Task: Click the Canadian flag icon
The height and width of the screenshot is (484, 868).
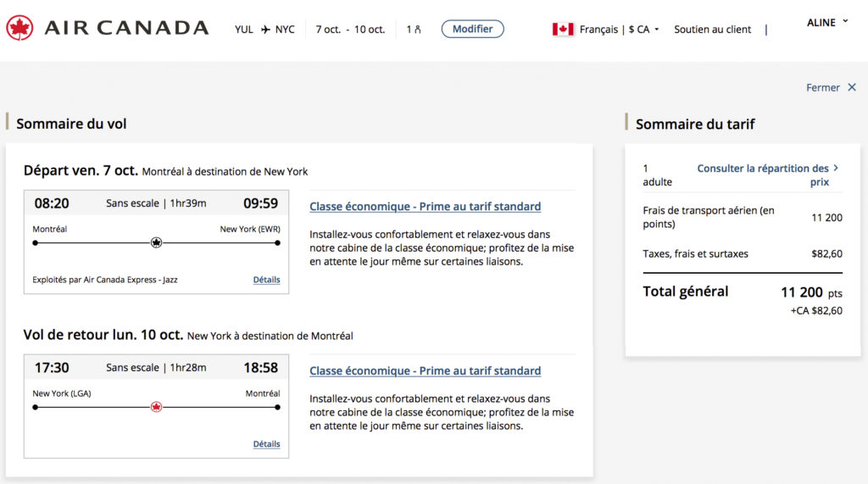Action: (563, 30)
